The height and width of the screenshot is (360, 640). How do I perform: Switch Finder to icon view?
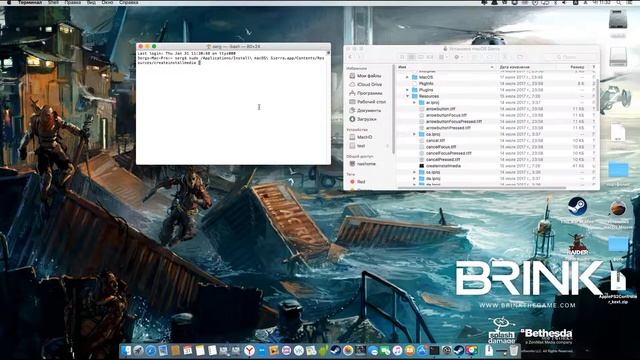click(402, 57)
